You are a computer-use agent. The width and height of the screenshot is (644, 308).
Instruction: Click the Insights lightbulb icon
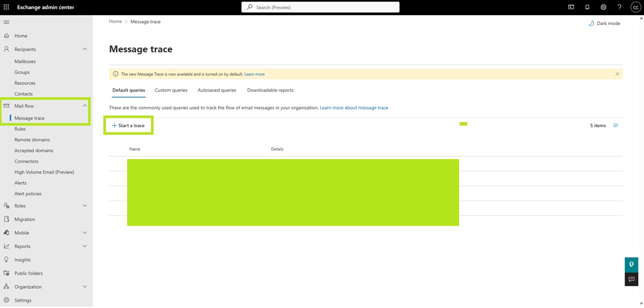coord(7,259)
